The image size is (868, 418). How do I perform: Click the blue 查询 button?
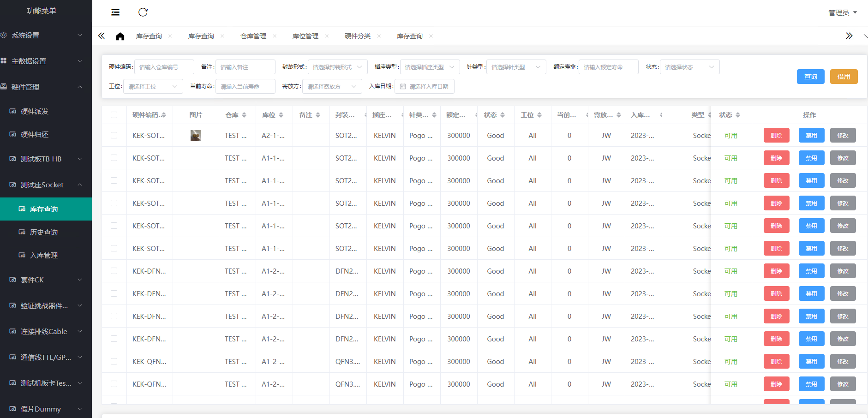[x=810, y=77]
